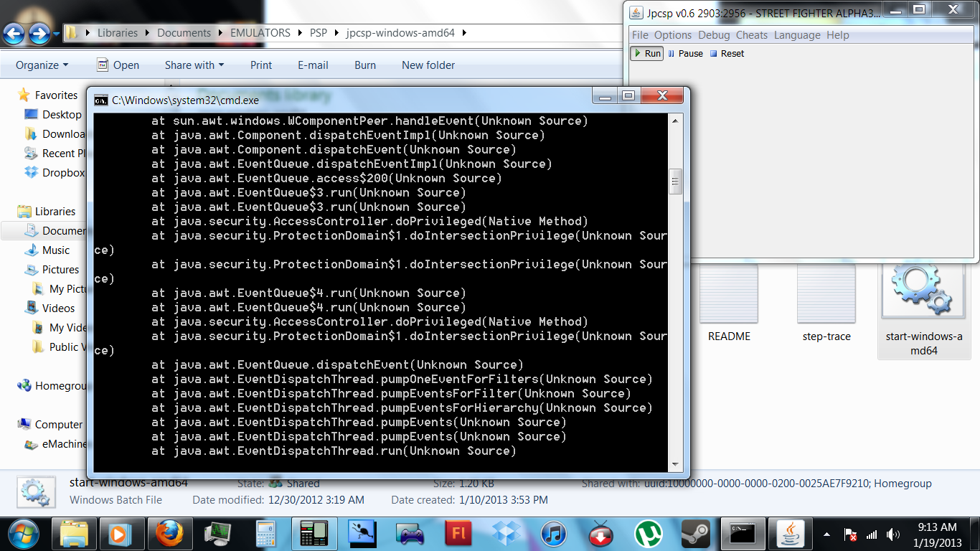This screenshot has height=551, width=980.
Task: Select Favorites in the navigation pane
Action: click(56, 95)
